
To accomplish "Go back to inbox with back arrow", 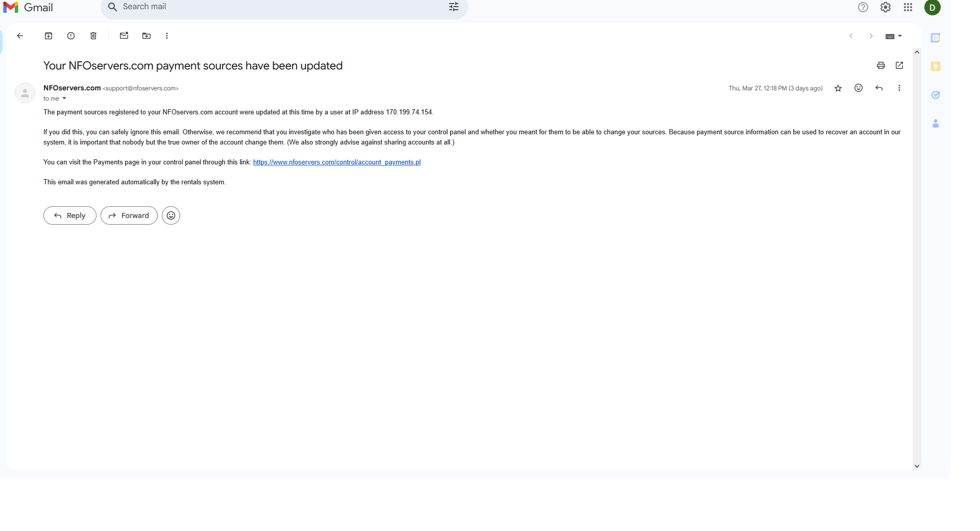I will 20,36.
